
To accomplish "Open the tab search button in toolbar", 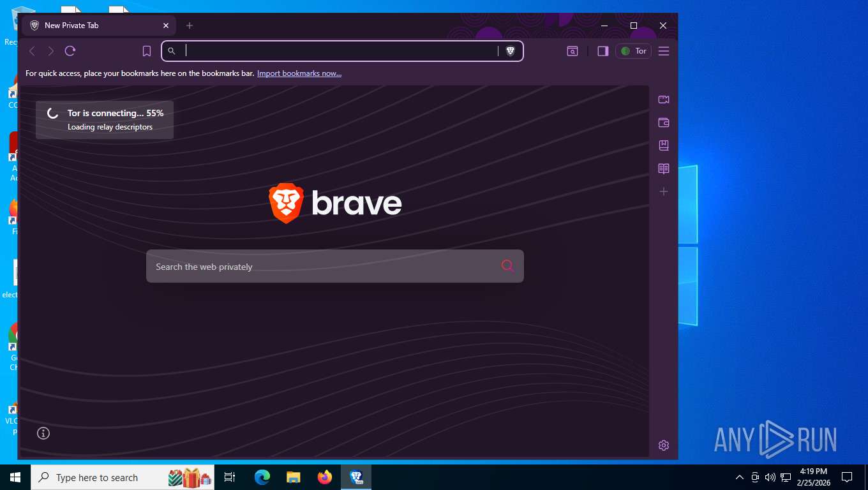I will click(572, 51).
